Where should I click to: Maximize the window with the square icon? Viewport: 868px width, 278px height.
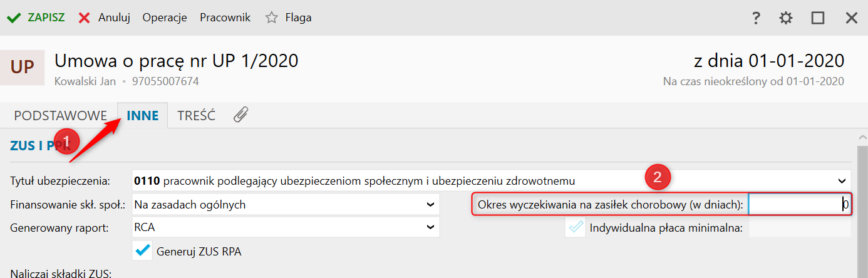[818, 18]
